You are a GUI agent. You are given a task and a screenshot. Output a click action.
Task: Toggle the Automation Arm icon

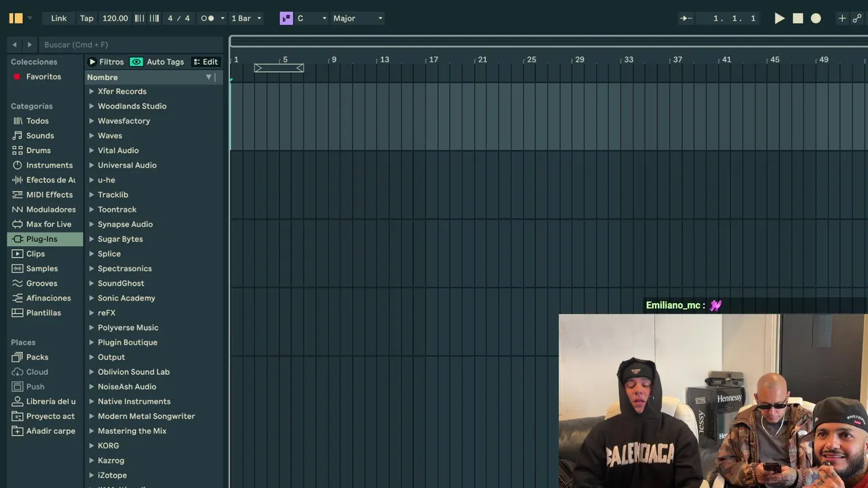pos(857,18)
